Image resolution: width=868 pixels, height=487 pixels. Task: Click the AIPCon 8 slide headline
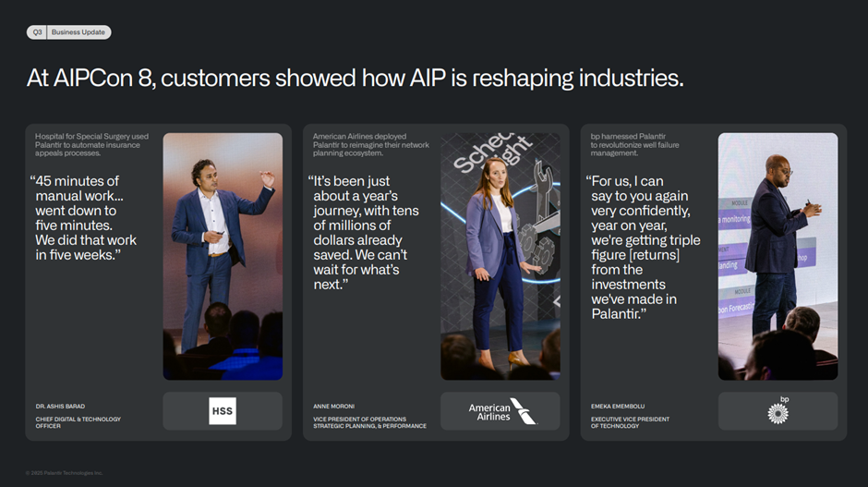click(355, 79)
